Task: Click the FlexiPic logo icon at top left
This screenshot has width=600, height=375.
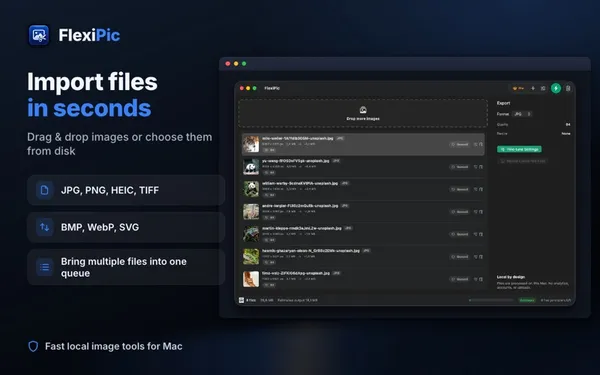Action: point(39,35)
